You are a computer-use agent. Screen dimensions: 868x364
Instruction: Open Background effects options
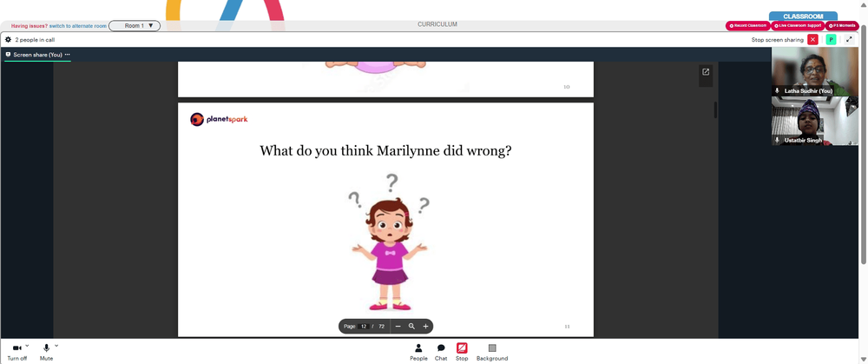(x=492, y=352)
